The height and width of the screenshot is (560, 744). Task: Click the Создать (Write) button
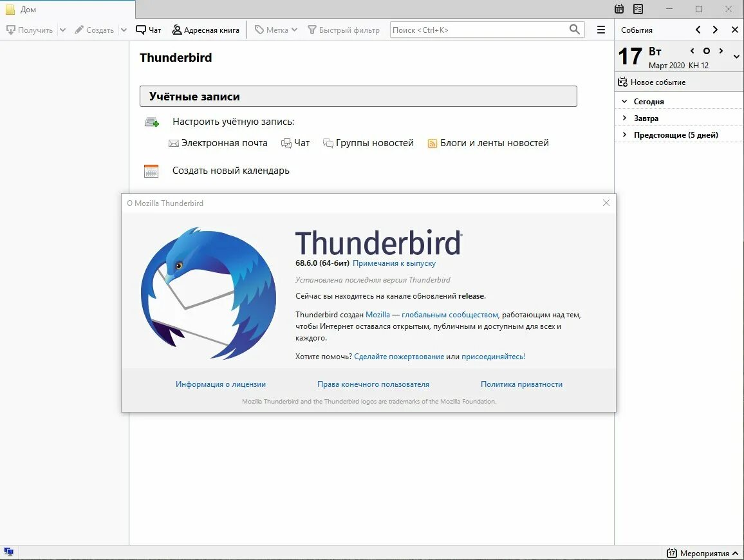(94, 30)
